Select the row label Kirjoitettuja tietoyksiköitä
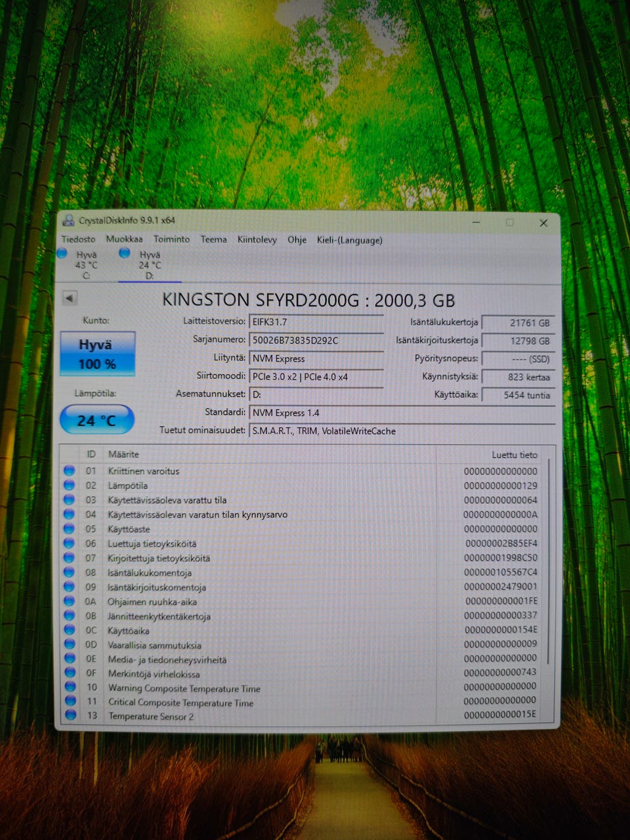The width and height of the screenshot is (630, 840). [x=159, y=558]
